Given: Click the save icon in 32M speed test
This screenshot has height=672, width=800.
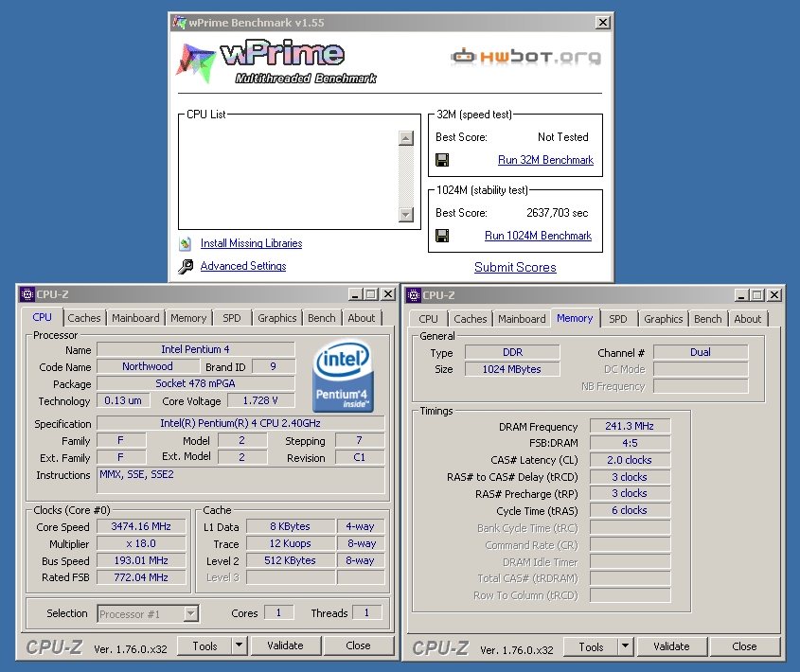Looking at the screenshot, I should pyautogui.click(x=442, y=160).
